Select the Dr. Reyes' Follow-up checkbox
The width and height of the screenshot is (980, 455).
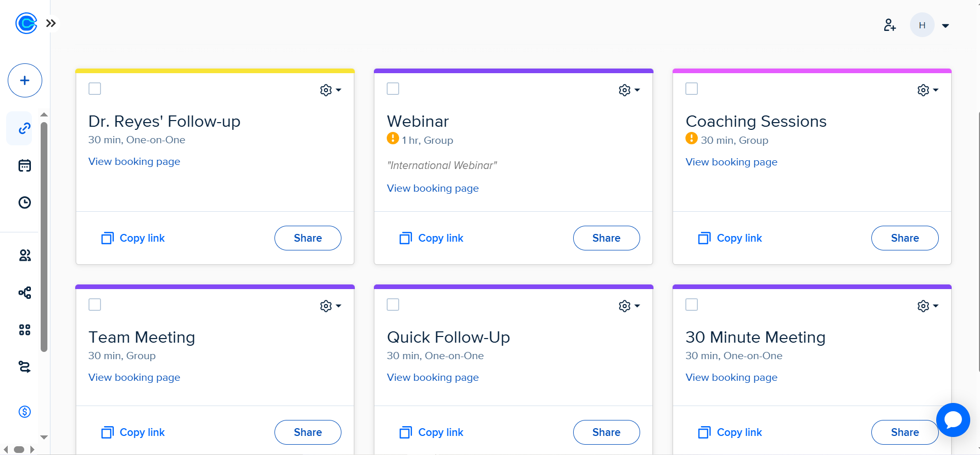(95, 89)
